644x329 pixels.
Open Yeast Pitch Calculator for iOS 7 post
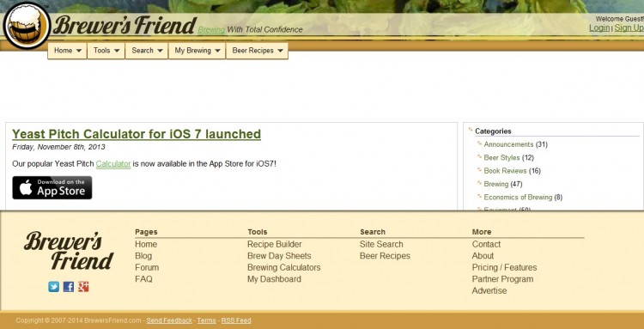click(137, 134)
